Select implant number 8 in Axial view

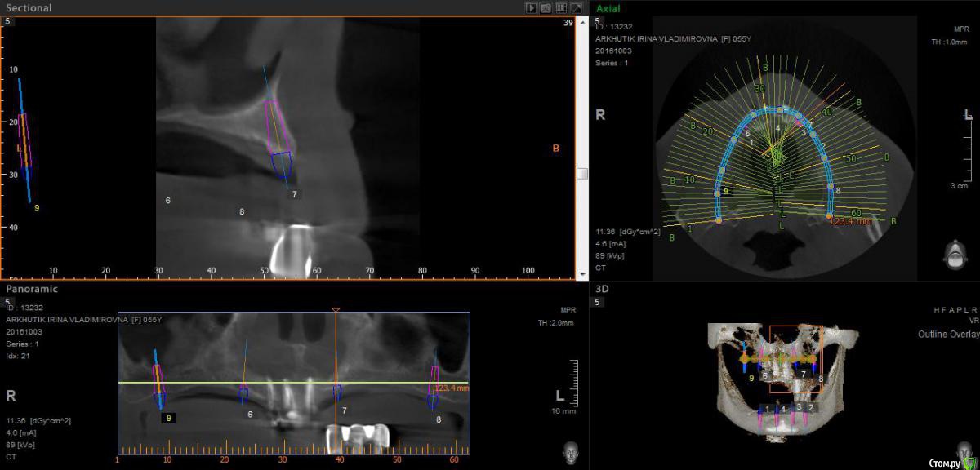838,190
